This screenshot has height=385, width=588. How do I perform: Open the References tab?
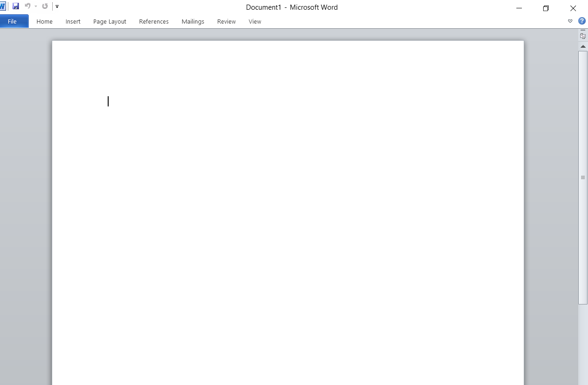click(x=154, y=21)
